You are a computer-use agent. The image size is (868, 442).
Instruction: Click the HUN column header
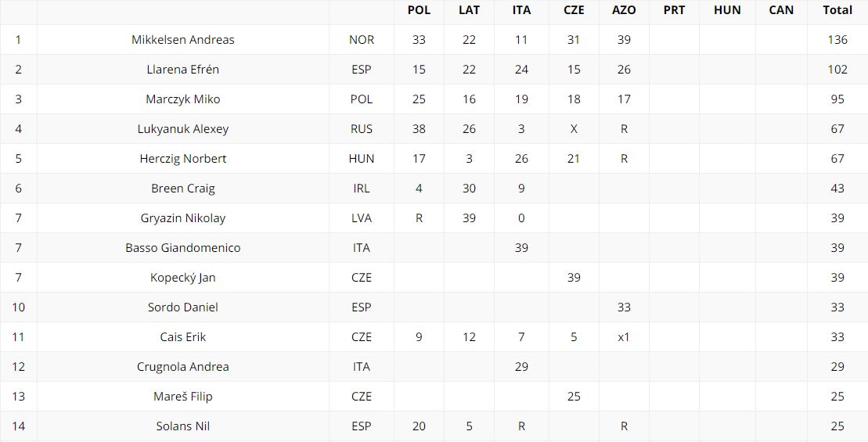[x=727, y=10]
